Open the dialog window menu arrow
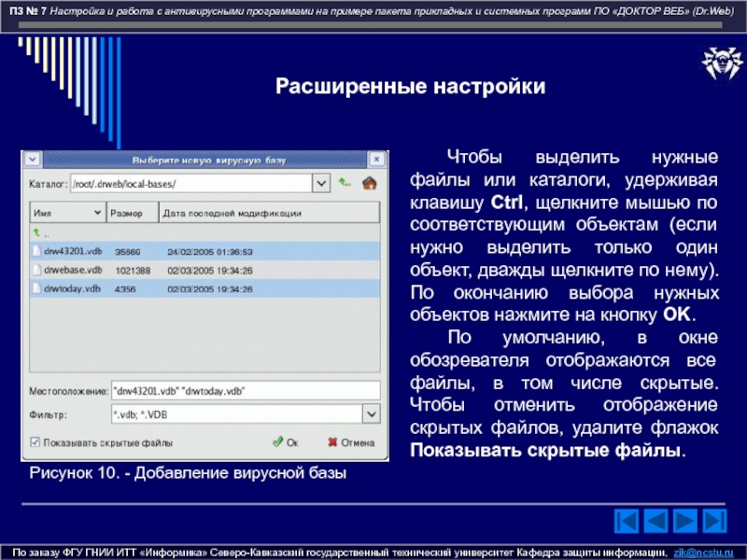Screen dimensions: 747x560 33,159
